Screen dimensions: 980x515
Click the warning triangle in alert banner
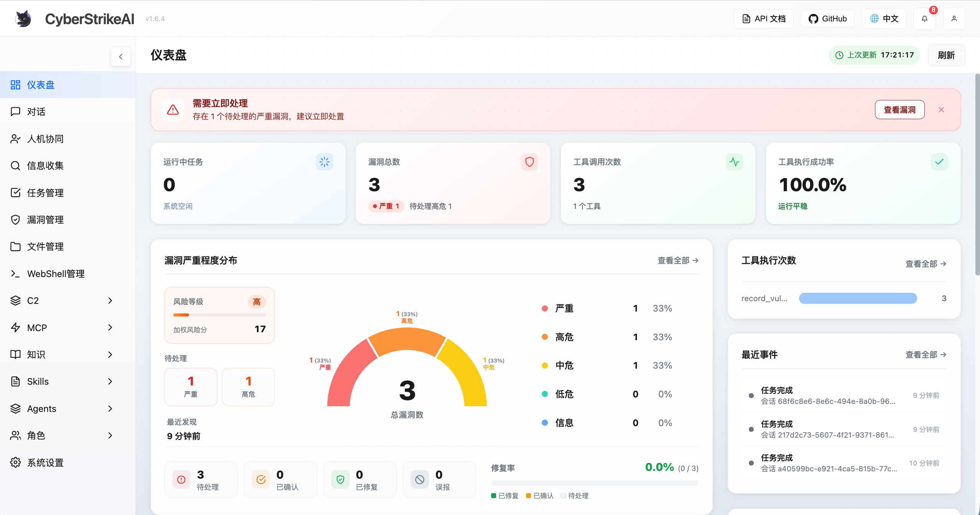coord(173,110)
